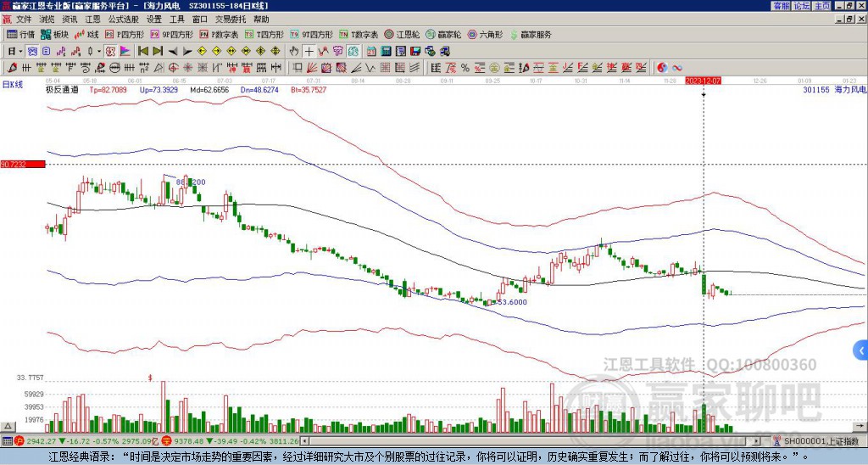Expand the candlestick style dropdown arrow
This screenshot has width=868, height=465.
point(99,52)
